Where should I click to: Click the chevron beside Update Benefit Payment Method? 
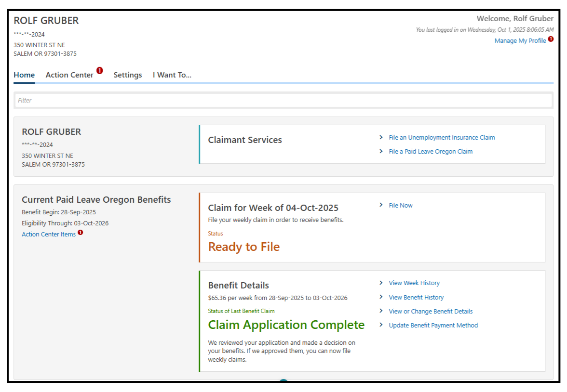381,325
